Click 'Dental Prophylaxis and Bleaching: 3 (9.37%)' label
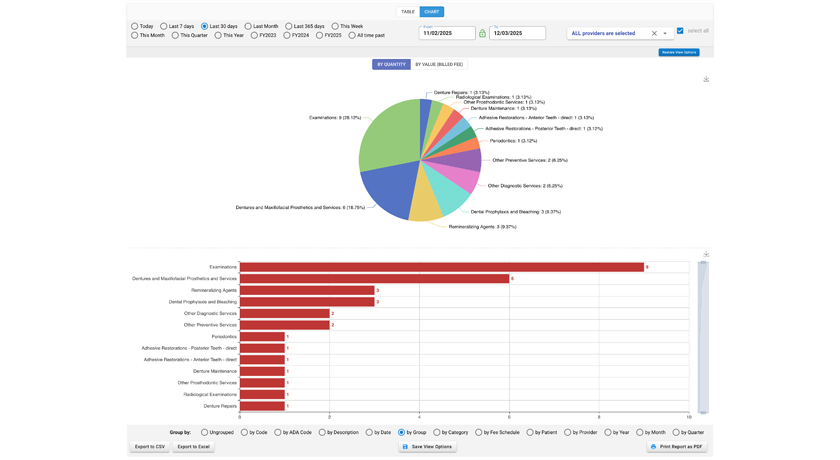The width and height of the screenshot is (840, 460). 516,212
